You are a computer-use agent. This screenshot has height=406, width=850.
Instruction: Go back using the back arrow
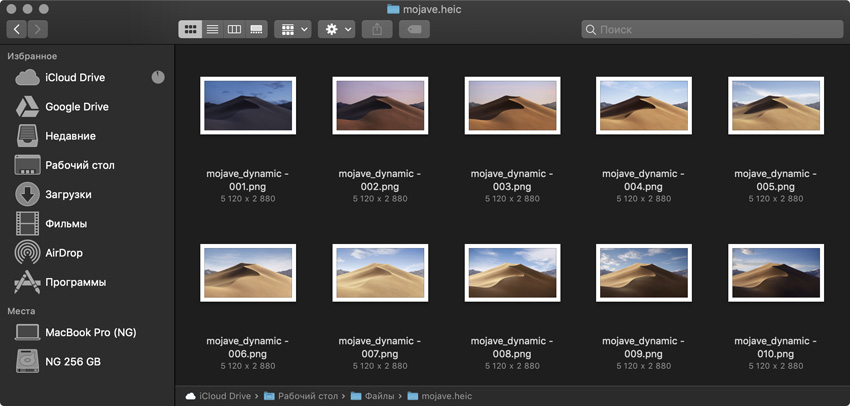18,30
